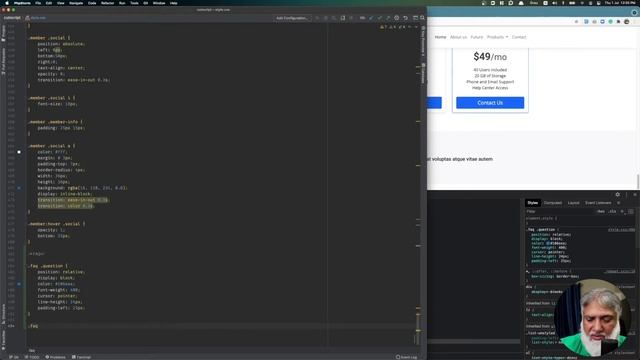This screenshot has height=360, width=640.
Task: Open the Window menu
Action: [159, 3]
